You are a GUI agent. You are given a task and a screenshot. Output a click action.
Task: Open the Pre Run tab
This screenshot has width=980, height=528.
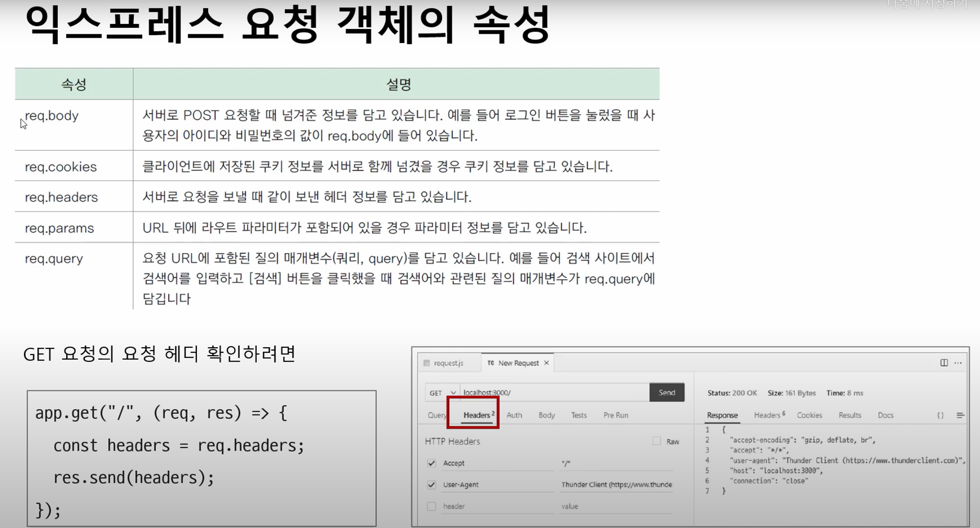(616, 415)
